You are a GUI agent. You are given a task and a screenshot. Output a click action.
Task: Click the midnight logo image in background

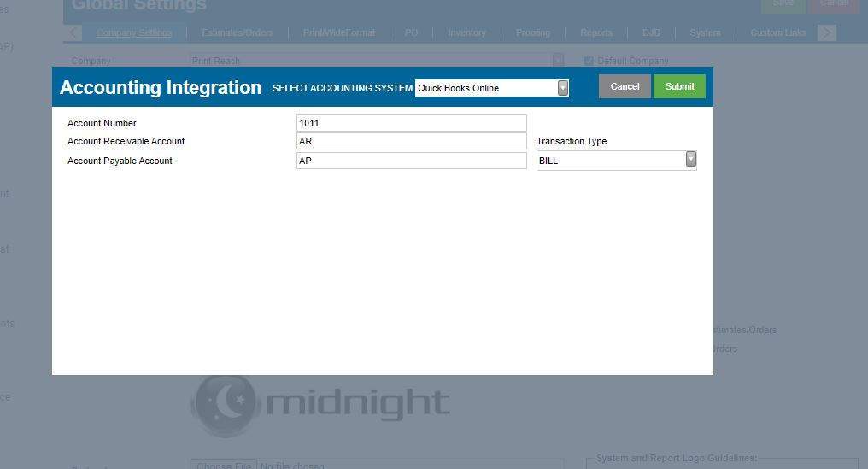(x=320, y=405)
